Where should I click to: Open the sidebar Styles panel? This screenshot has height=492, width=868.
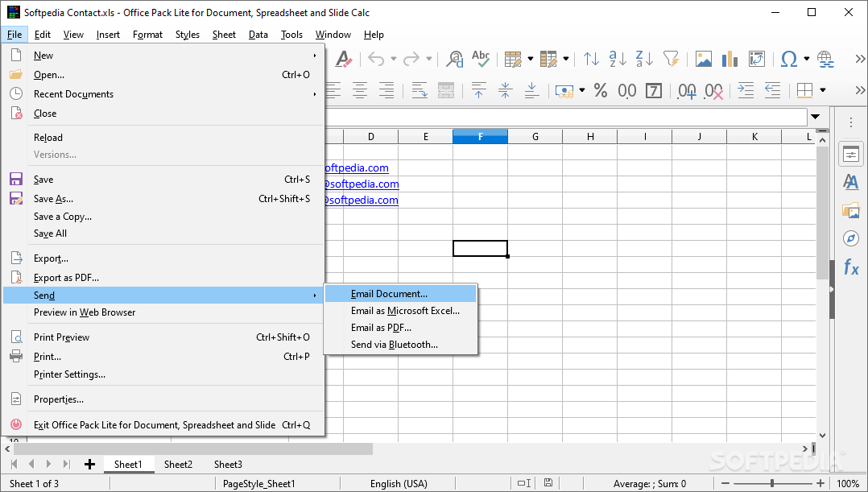coord(851,181)
